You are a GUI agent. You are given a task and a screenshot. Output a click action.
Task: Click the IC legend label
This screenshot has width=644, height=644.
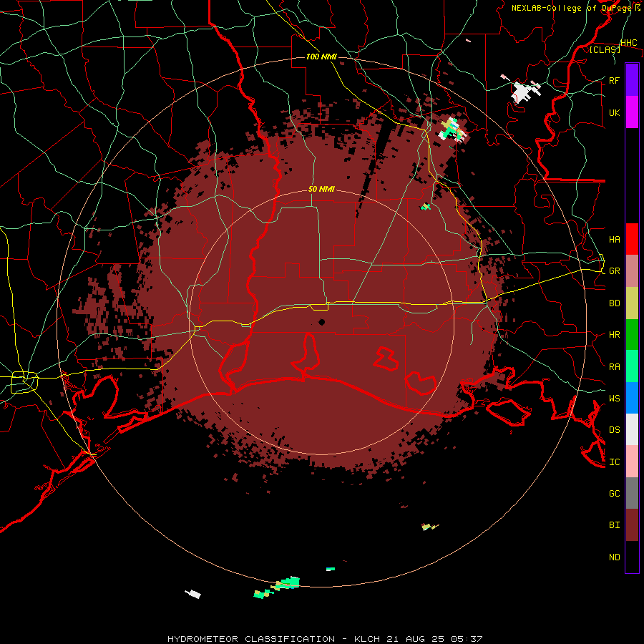614,462
